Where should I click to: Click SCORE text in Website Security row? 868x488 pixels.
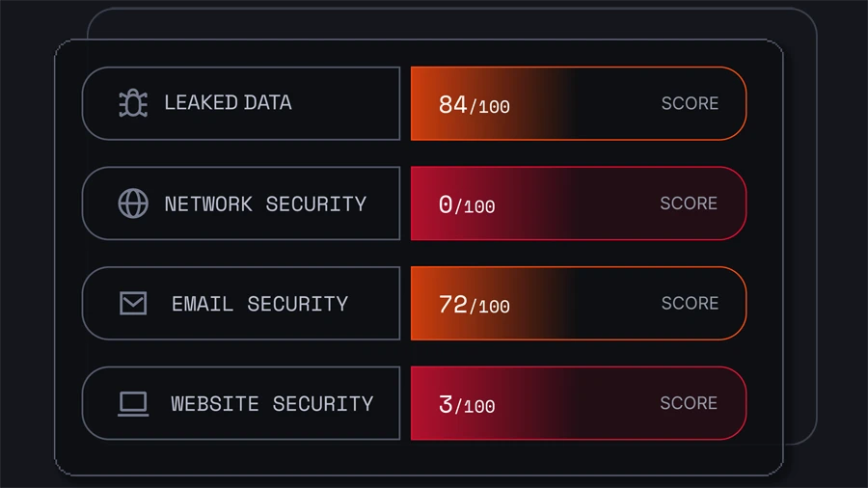pyautogui.click(x=689, y=403)
